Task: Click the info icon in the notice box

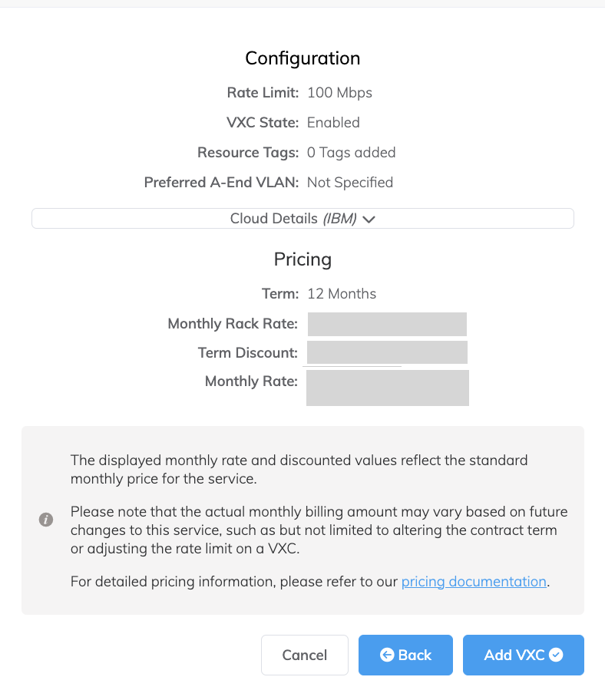Action: (x=46, y=520)
